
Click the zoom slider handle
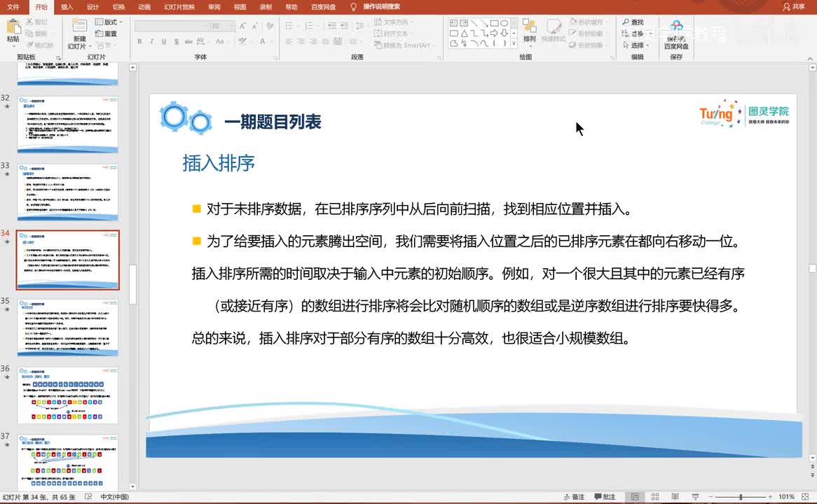pyautogui.click(x=741, y=497)
